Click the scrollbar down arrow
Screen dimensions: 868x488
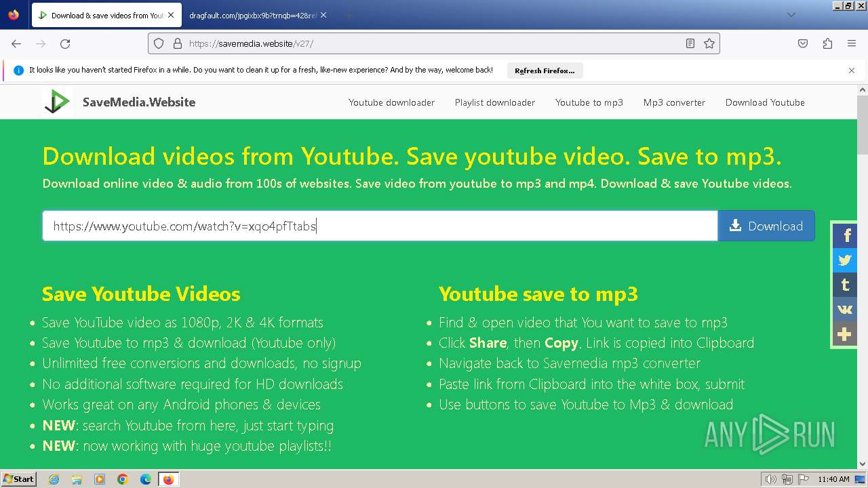(863, 464)
